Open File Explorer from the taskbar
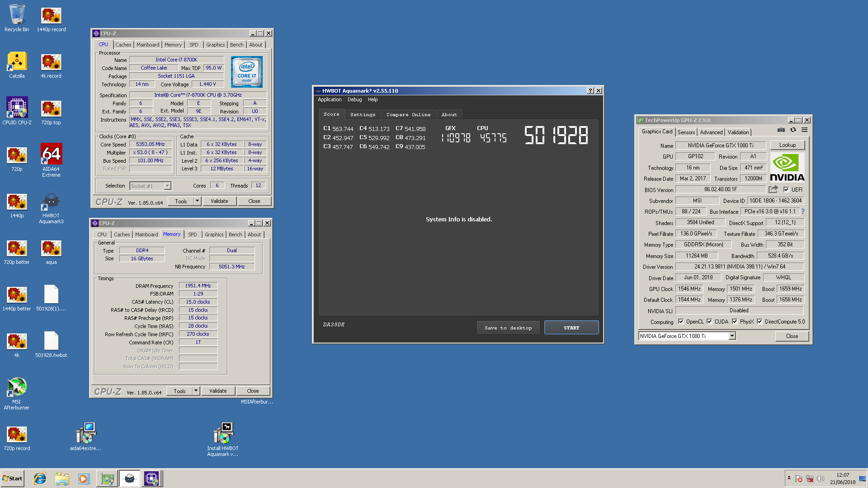This screenshot has height=488, width=868. [x=62, y=479]
